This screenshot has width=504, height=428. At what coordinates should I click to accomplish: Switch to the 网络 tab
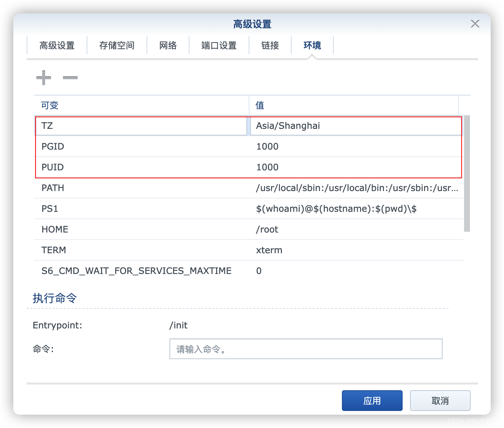(168, 45)
